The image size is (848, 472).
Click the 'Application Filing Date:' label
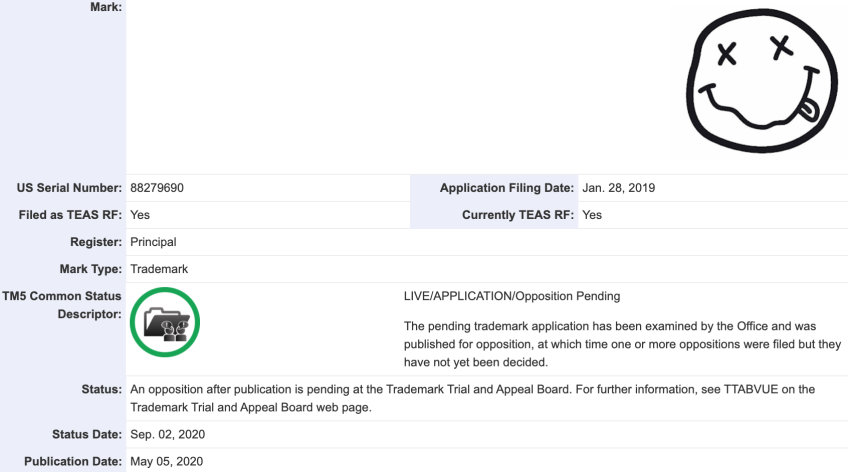point(507,188)
